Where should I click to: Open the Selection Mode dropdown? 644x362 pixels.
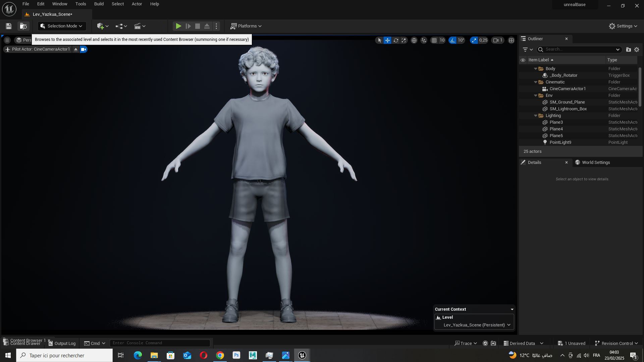(x=62, y=26)
